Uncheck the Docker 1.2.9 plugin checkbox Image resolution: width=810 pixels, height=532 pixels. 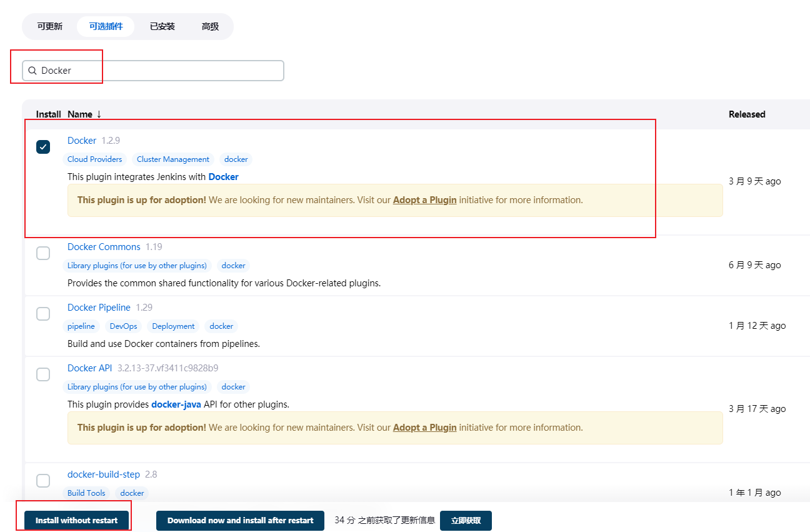tap(43, 147)
